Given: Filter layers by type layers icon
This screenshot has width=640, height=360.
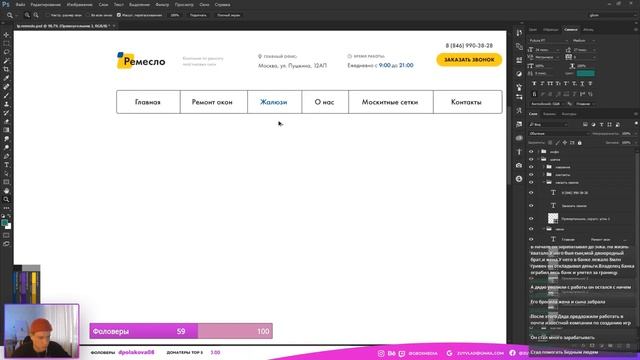Looking at the screenshot, I should point(601,124).
